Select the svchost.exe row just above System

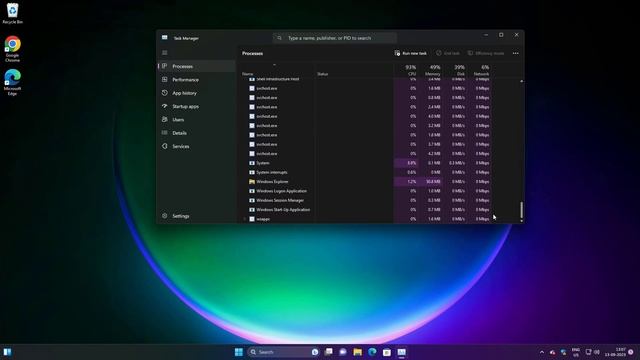click(x=366, y=153)
